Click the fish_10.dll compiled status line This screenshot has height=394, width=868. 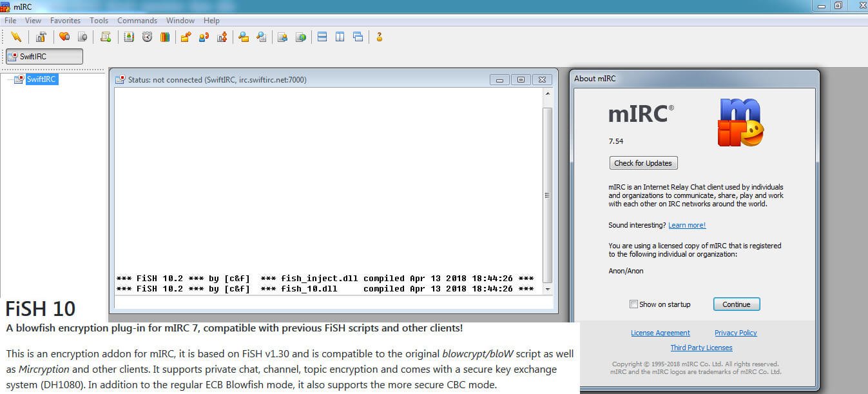[325, 289]
